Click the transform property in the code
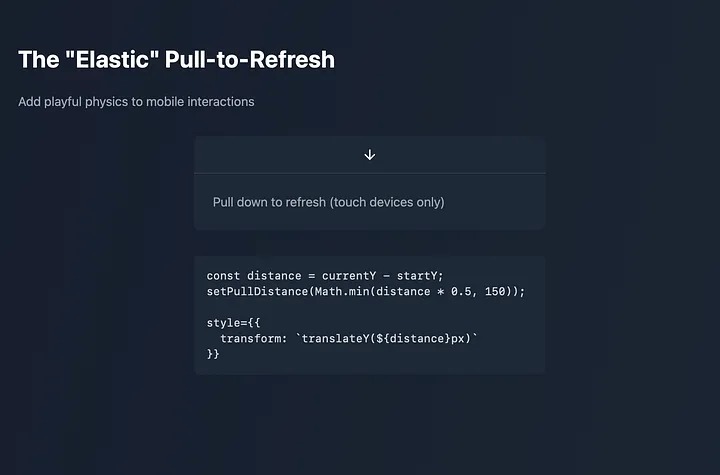Viewport: 720px width, 475px height. pyautogui.click(x=253, y=339)
